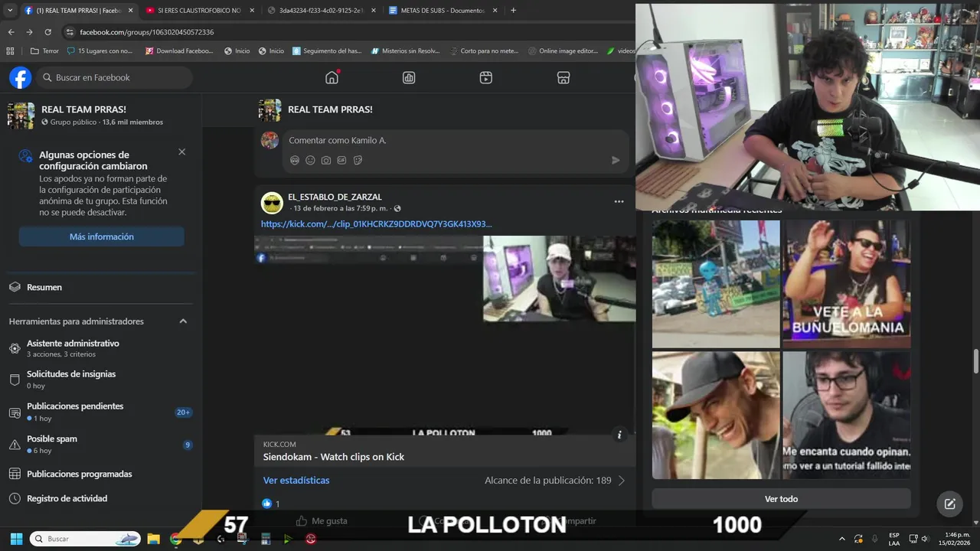Open Resumen in the group sidebar
The image size is (980, 551).
pos(100,287)
